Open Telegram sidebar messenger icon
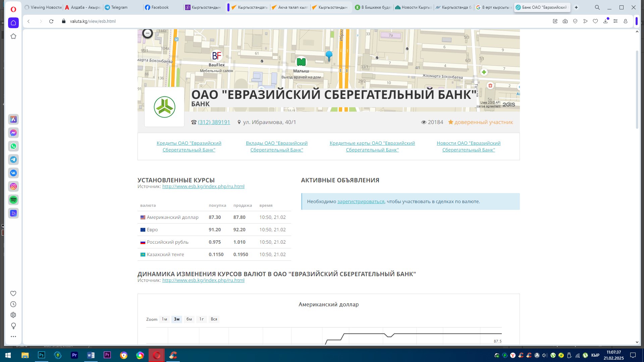The image size is (644, 362). tap(13, 160)
